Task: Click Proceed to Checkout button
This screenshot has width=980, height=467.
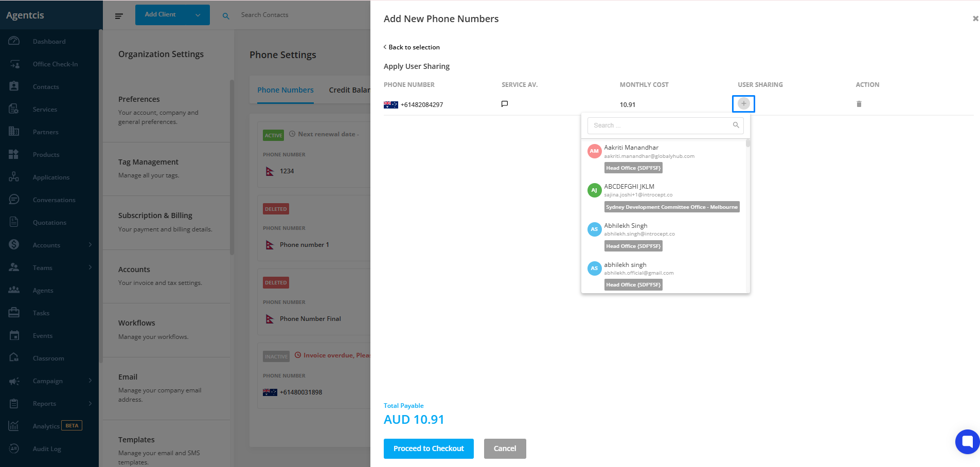Action: [429, 448]
